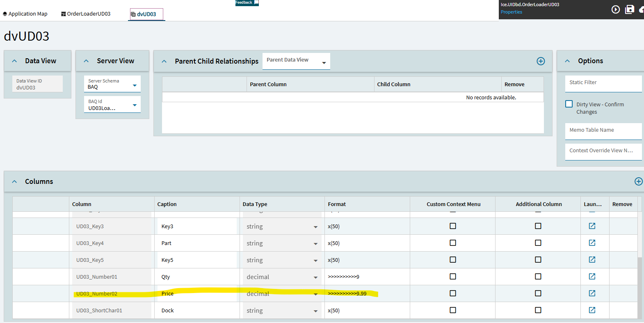Open the Application Map tab

[25, 14]
